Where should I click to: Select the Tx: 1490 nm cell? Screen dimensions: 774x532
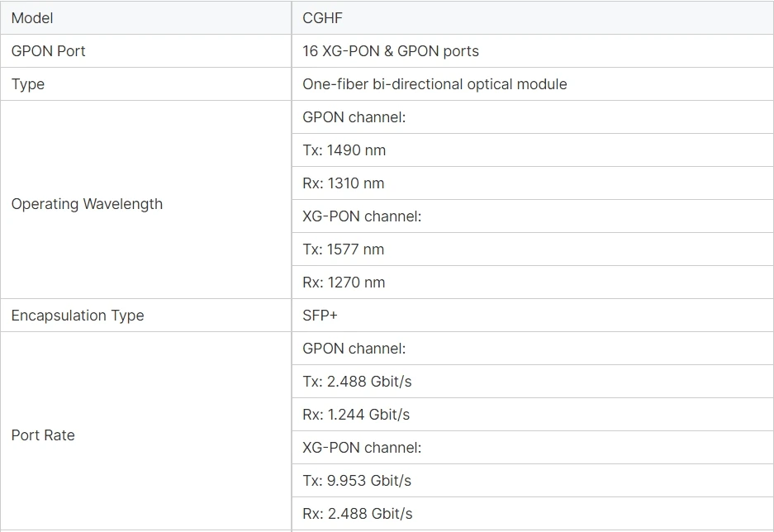pos(344,150)
